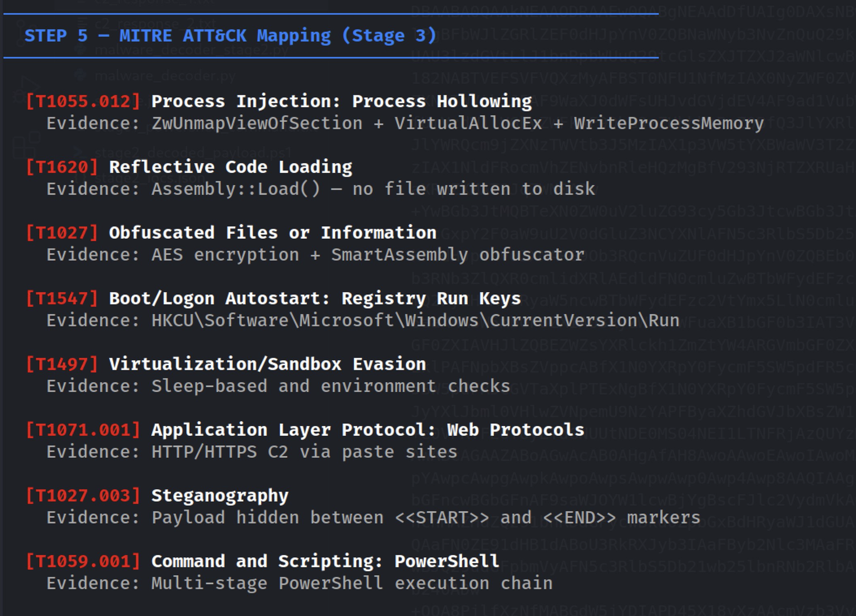Click the T1620 technique tag

point(62,167)
